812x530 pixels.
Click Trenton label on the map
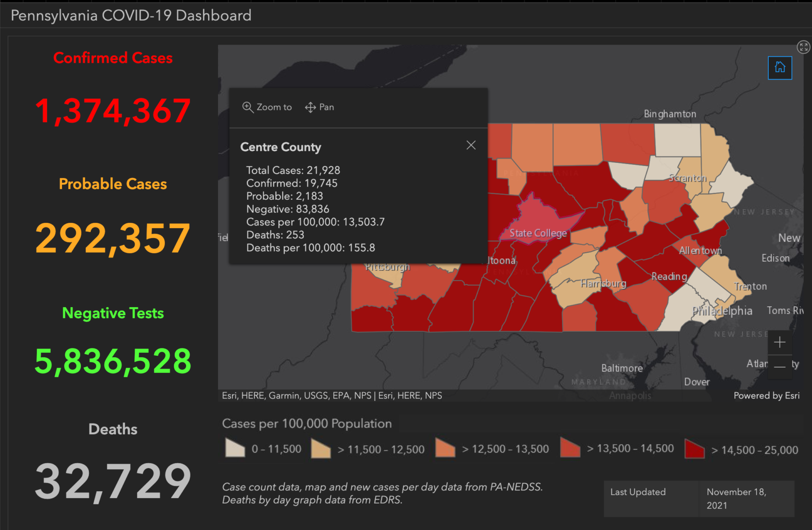(x=750, y=287)
